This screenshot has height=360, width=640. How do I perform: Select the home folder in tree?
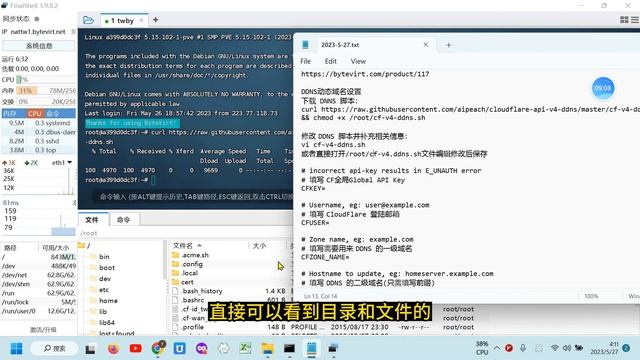(x=108, y=301)
